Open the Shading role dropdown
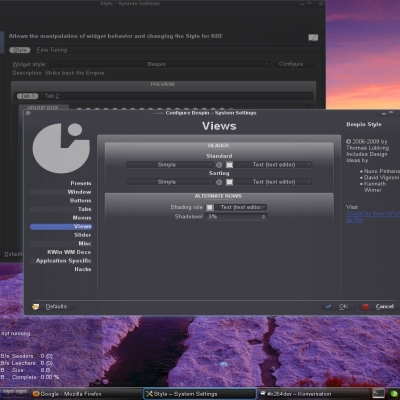 click(x=236, y=207)
